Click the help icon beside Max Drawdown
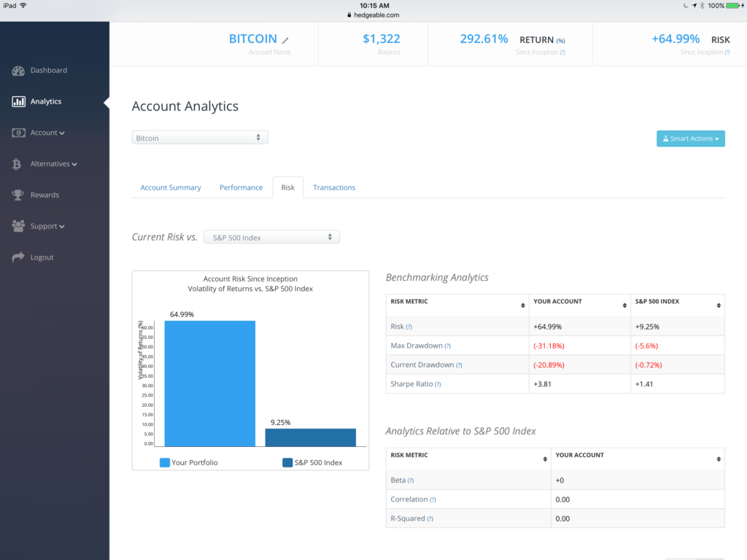Screen dimensions: 747x560 447,346
